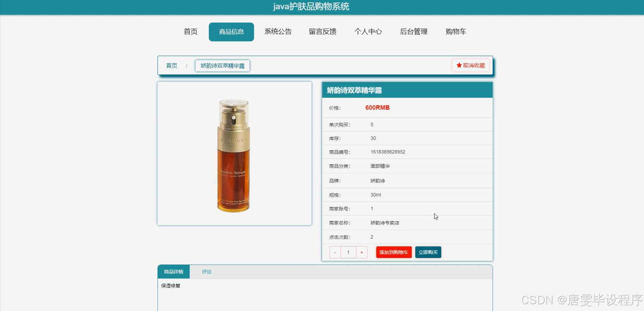The image size is (644, 311).
Task: Click the 600RMB price text
Action: (377, 108)
